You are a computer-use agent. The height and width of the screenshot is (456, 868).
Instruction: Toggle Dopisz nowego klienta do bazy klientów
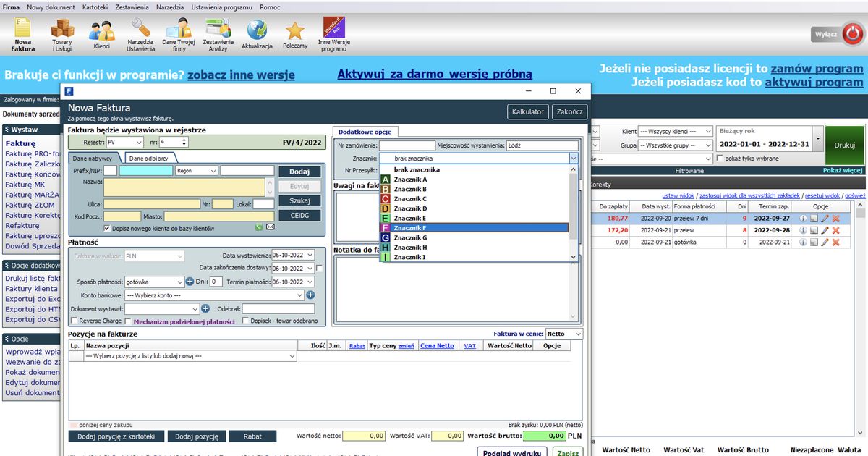coord(108,228)
